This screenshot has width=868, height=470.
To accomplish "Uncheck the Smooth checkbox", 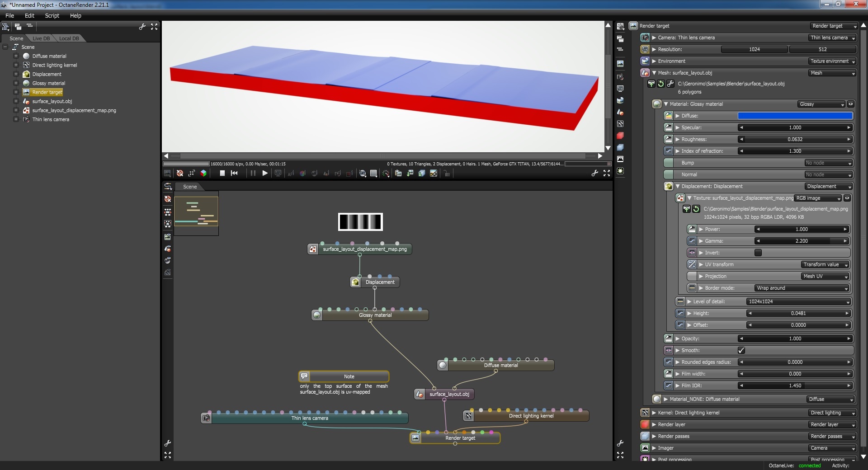I will [741, 350].
